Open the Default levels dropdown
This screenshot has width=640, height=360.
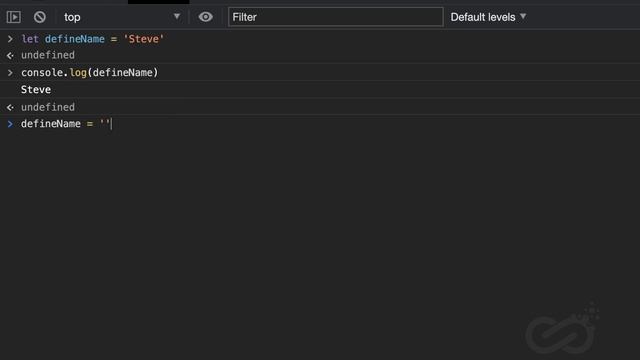click(488, 17)
